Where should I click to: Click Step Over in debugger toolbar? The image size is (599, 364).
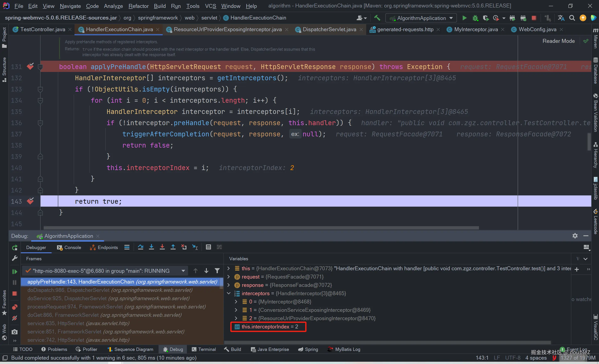click(140, 247)
